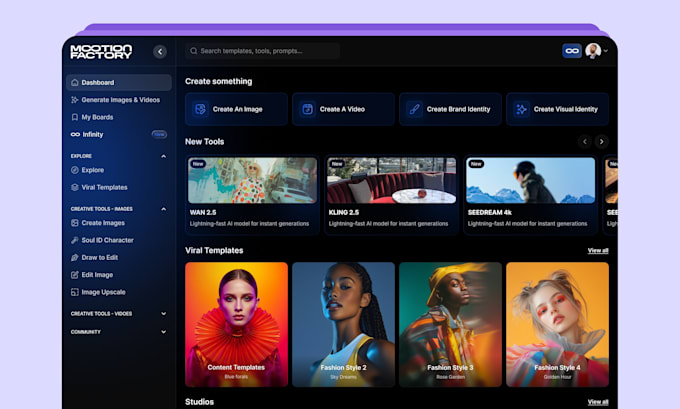
Task: Go to Dashboard in the sidebar
Action: 119,82
